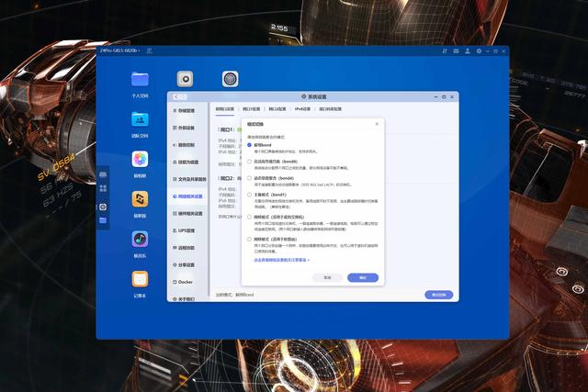
Task: Click the 取消 cancel button in the dialog
Action: (x=327, y=277)
